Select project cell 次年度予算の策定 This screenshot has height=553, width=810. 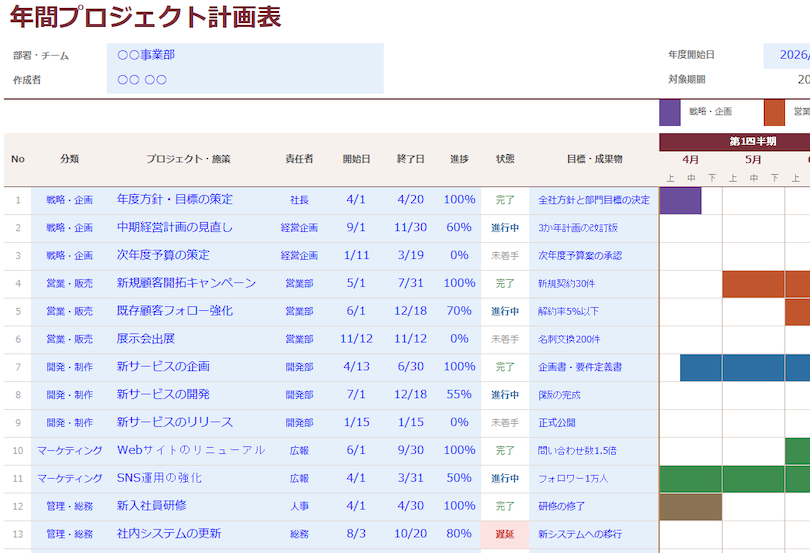[190, 256]
